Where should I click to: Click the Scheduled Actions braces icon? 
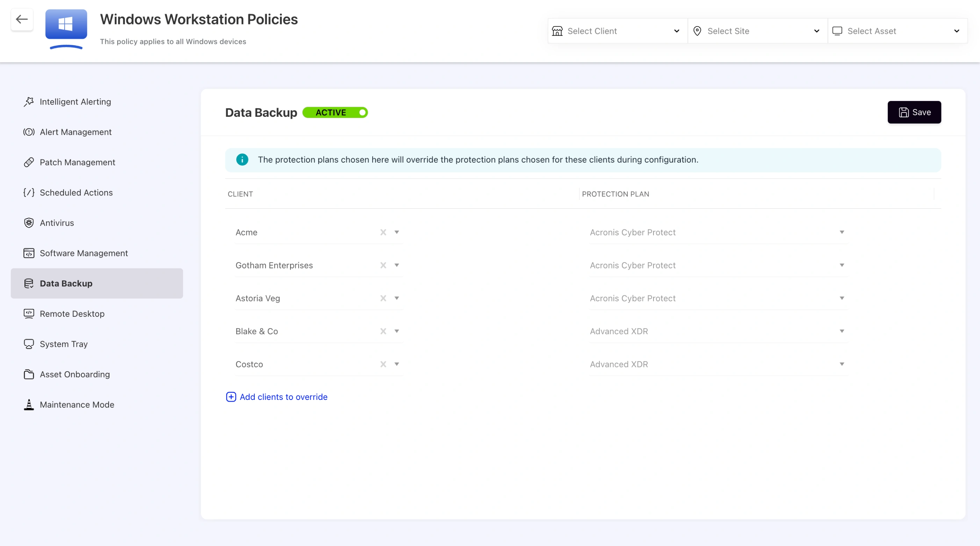(29, 193)
